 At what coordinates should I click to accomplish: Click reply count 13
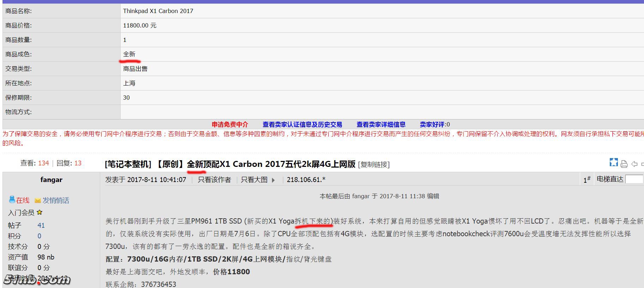click(78, 163)
